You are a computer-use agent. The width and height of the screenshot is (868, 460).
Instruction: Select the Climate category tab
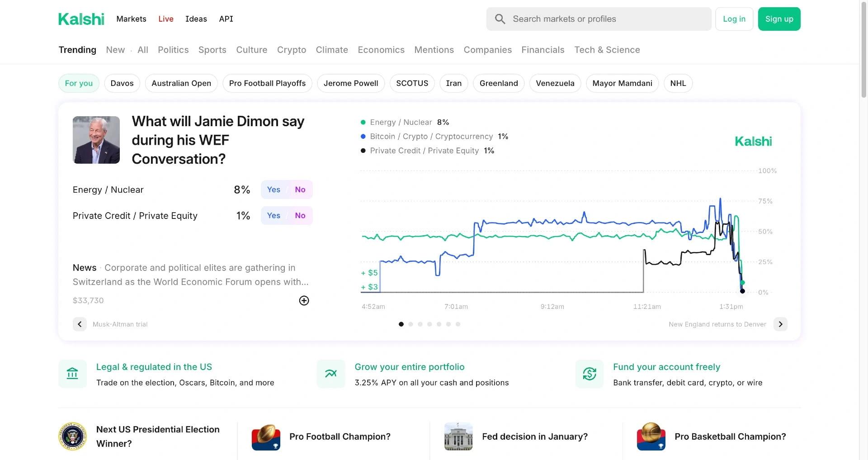coord(332,50)
